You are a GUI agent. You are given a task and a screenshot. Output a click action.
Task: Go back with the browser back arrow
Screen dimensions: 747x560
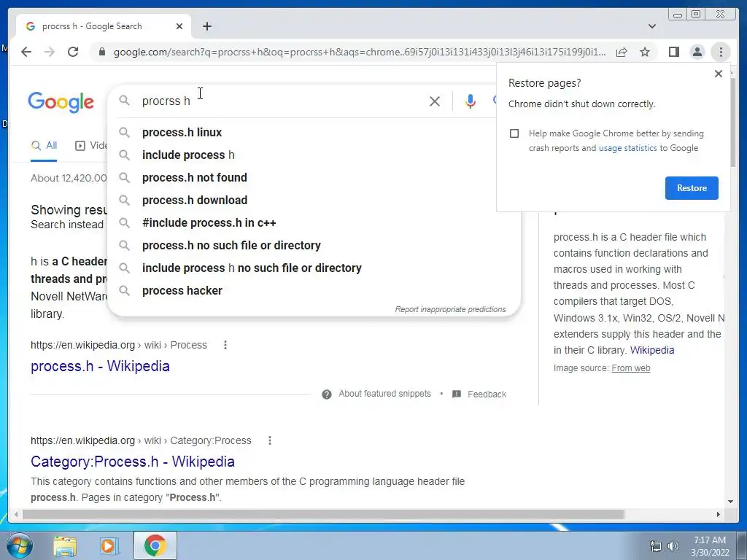pos(26,52)
